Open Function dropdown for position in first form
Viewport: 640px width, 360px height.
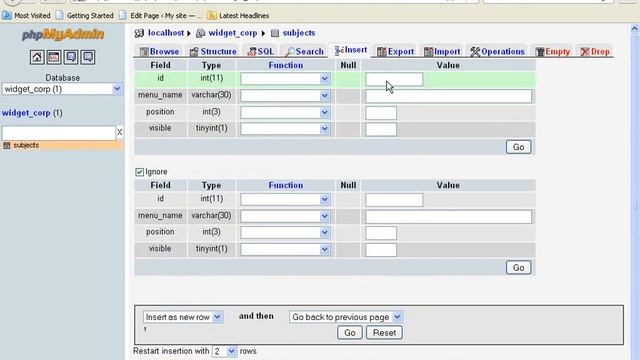point(285,112)
